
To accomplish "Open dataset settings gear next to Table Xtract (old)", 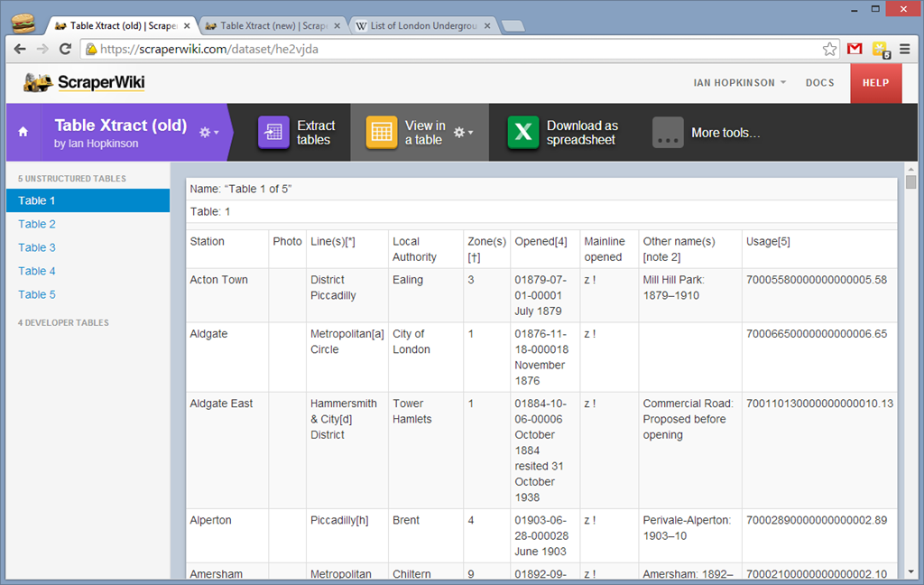I will click(x=208, y=132).
